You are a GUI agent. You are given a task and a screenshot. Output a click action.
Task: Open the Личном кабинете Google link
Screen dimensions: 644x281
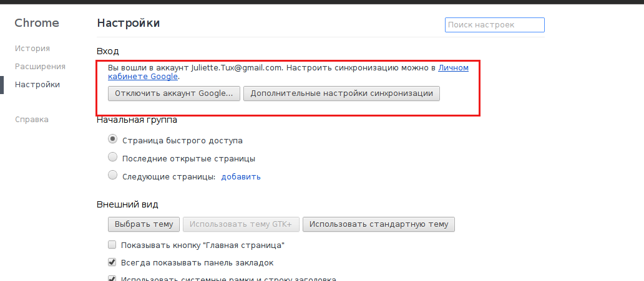(454, 68)
